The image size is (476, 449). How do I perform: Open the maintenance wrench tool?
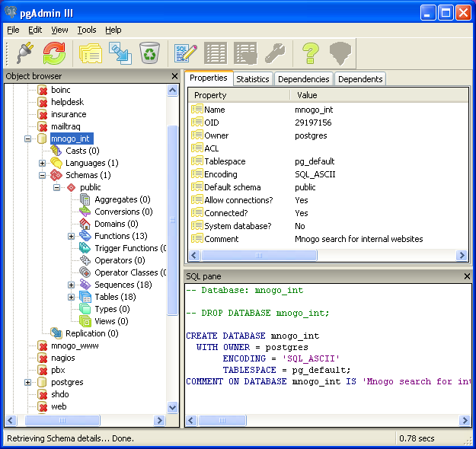[275, 53]
